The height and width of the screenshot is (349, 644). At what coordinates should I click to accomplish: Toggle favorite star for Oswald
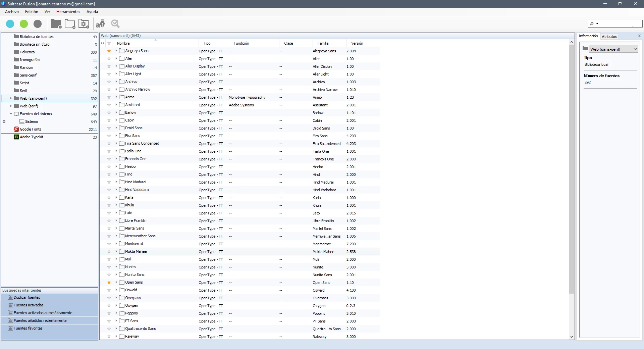109,290
